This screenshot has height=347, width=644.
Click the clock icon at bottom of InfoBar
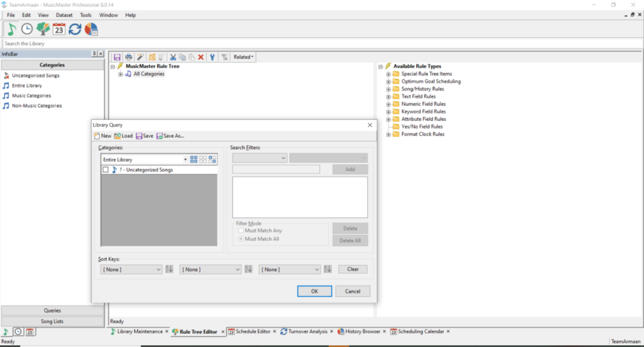tap(18, 332)
